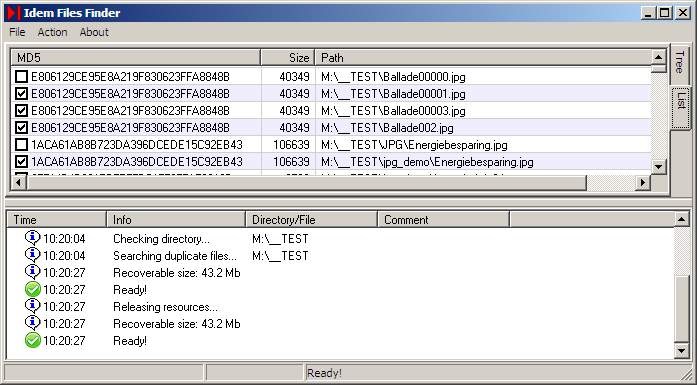Click log panel scroll down arrow
Screen dimensions: 697x385
point(681,351)
